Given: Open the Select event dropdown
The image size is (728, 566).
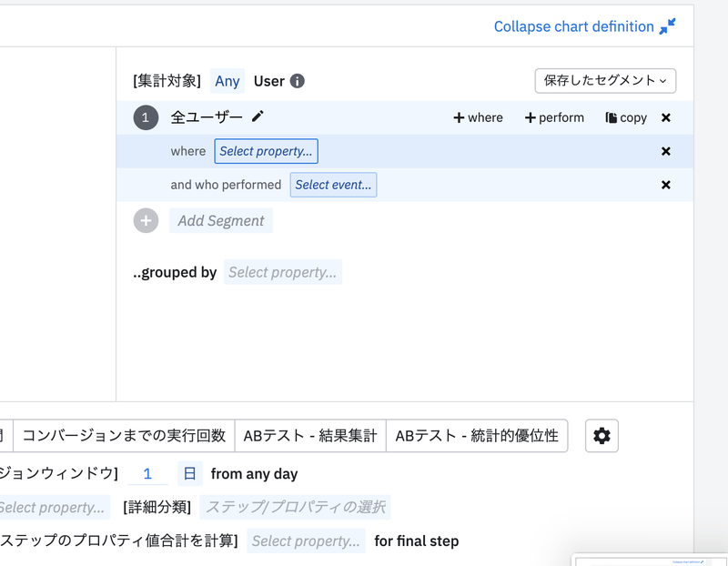Looking at the screenshot, I should pos(333,185).
